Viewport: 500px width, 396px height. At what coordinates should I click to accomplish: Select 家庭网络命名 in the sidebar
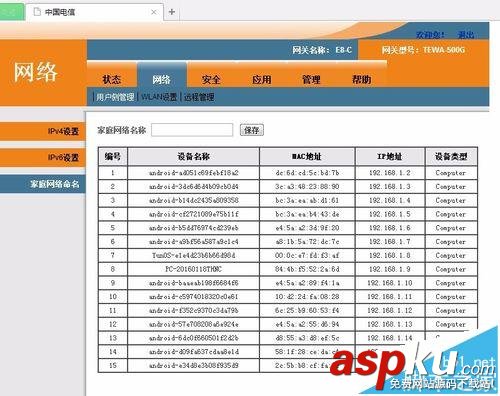(x=43, y=184)
